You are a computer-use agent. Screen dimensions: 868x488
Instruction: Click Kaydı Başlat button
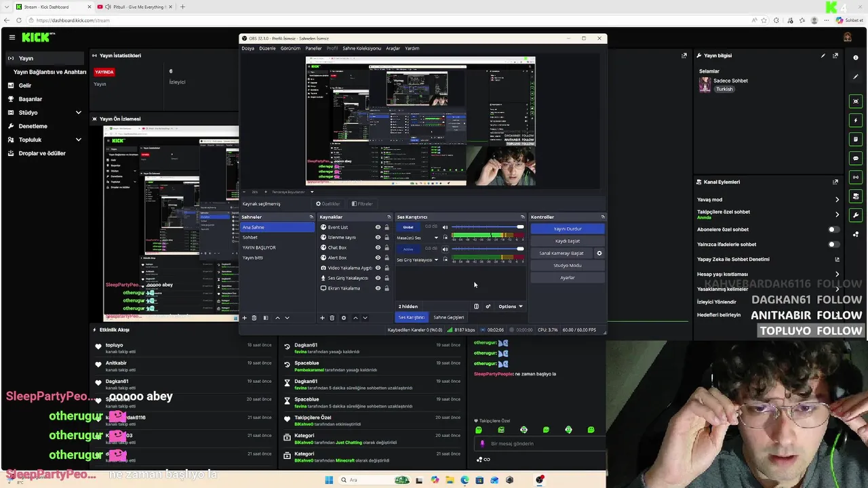(567, 241)
